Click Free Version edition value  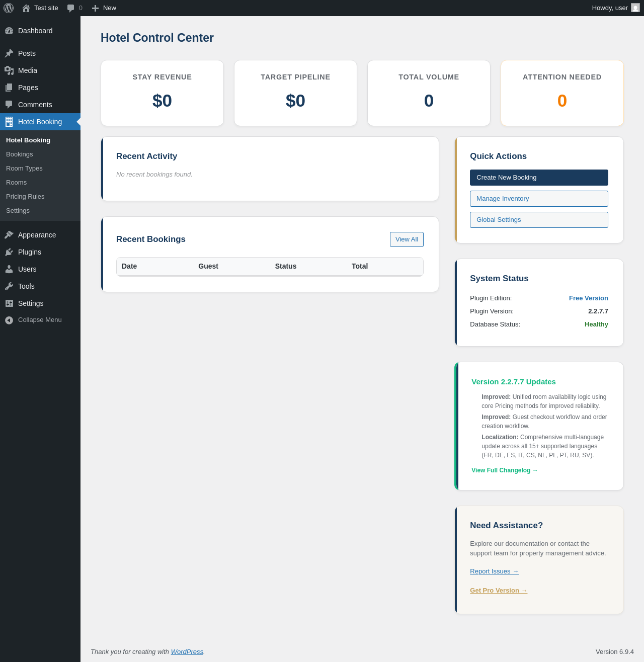click(589, 298)
